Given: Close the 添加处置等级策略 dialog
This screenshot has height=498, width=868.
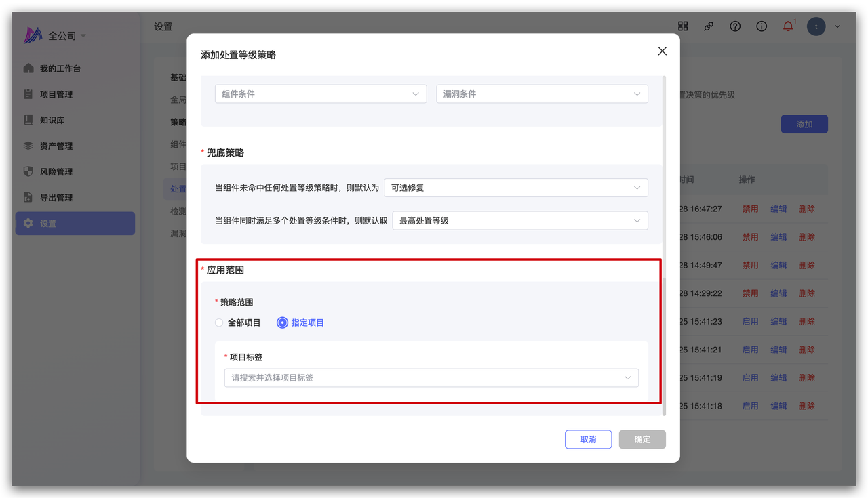Looking at the screenshot, I should coord(663,51).
